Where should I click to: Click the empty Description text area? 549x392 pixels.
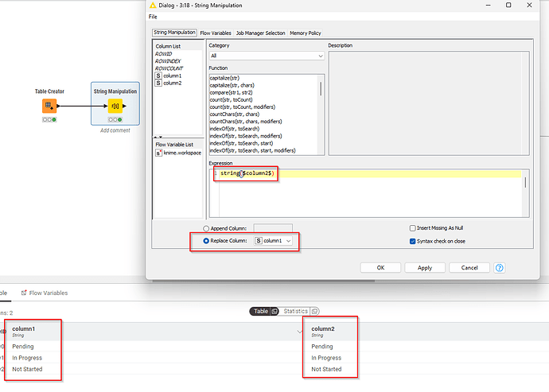click(x=429, y=103)
